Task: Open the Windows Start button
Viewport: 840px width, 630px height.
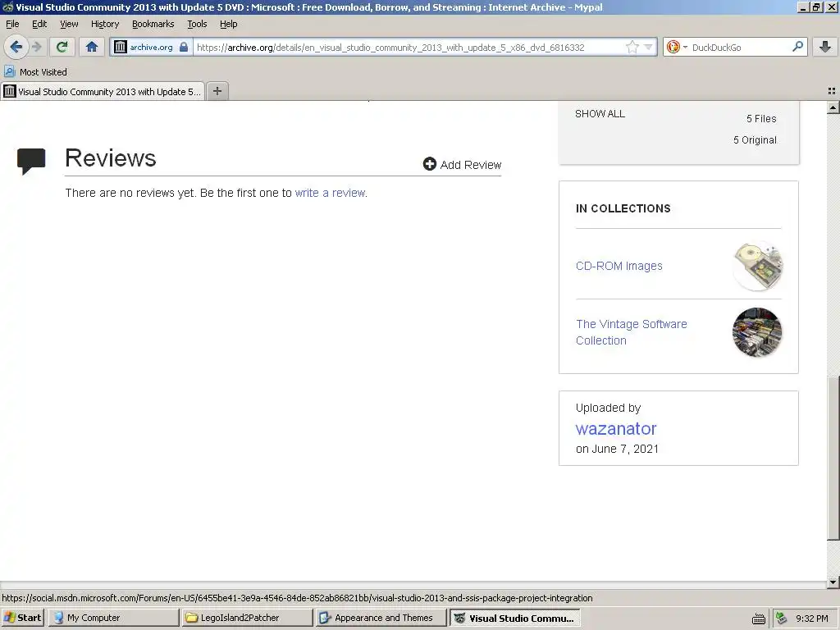Action: pos(22,618)
